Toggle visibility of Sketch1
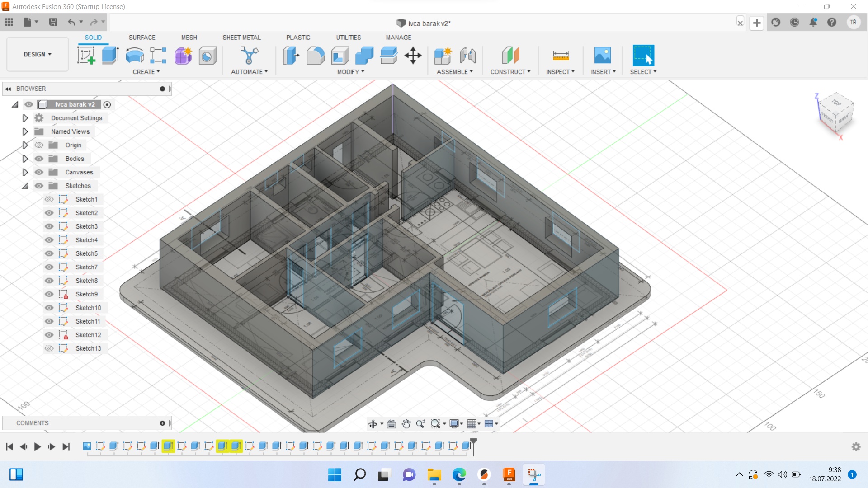This screenshot has width=868, height=488. click(49, 199)
